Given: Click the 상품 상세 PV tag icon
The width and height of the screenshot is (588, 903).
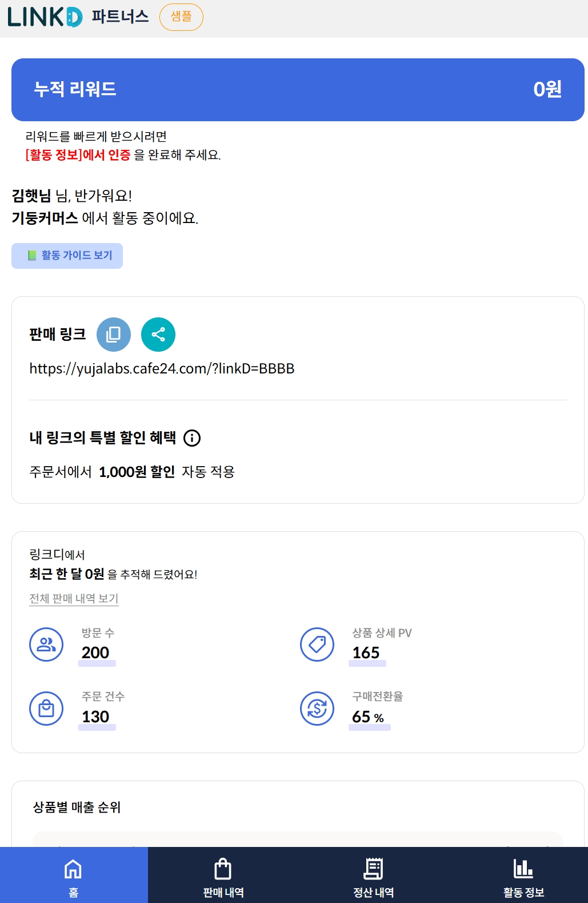Looking at the screenshot, I should pos(317,645).
